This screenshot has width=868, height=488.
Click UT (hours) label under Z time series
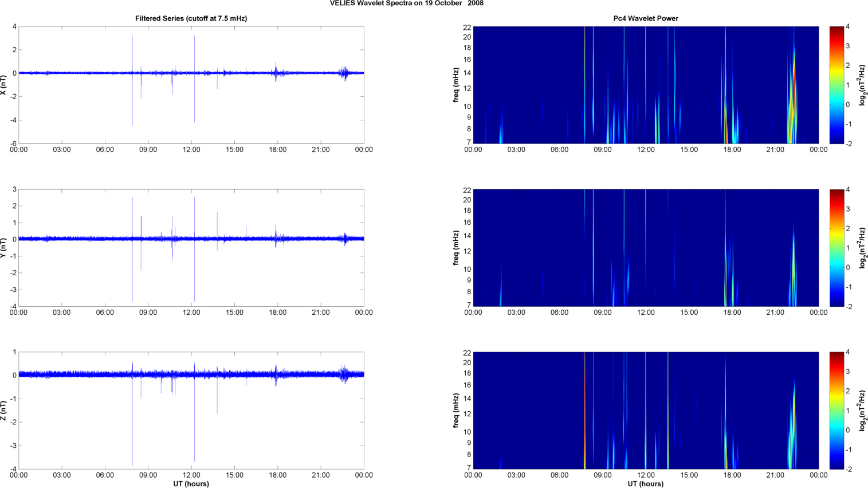(191, 484)
